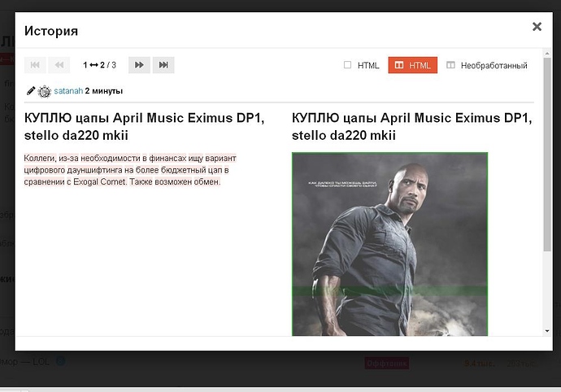
Task: Click scrollbar down arrow in dialog
Action: coord(548,330)
